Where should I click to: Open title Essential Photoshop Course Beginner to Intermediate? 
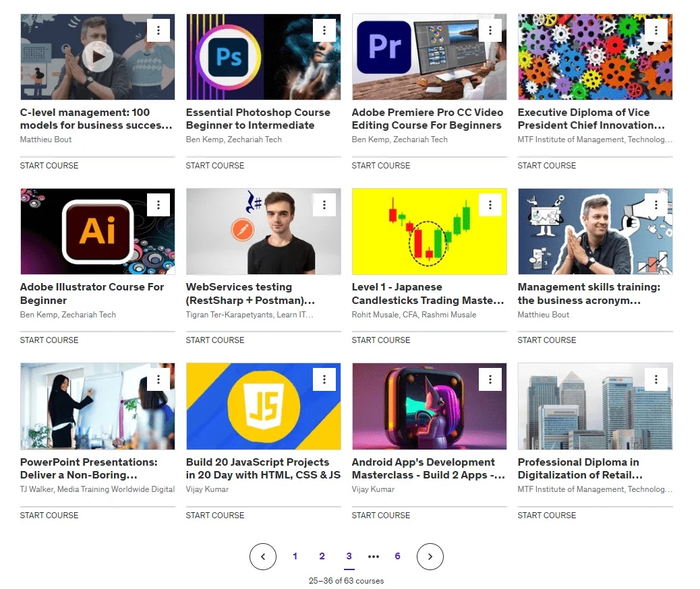[258, 119]
